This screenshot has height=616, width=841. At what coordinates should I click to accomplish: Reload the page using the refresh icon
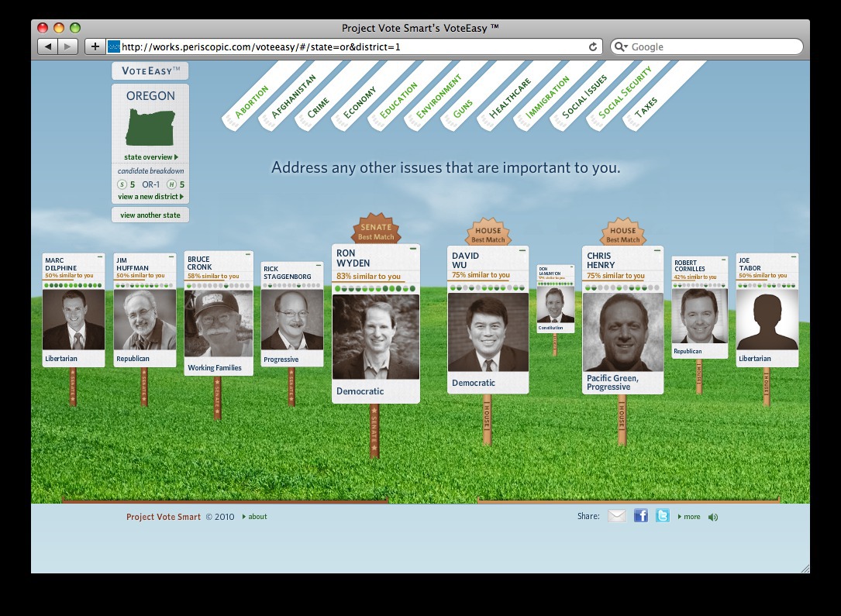click(x=593, y=46)
